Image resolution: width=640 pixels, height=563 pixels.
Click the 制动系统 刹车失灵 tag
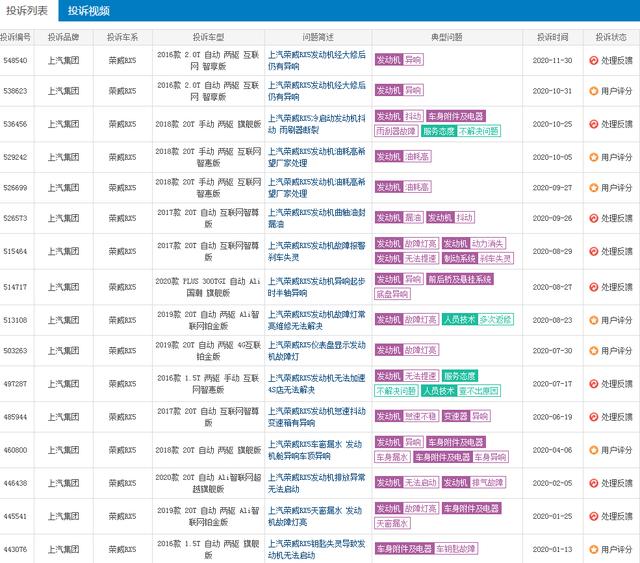pos(478,258)
